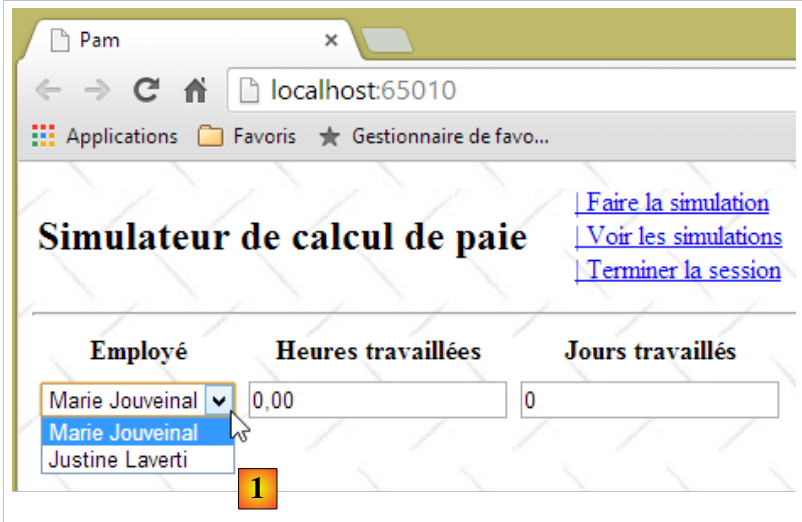802x522 pixels.
Task: Click the Jours travaillés input field
Action: [x=649, y=401]
